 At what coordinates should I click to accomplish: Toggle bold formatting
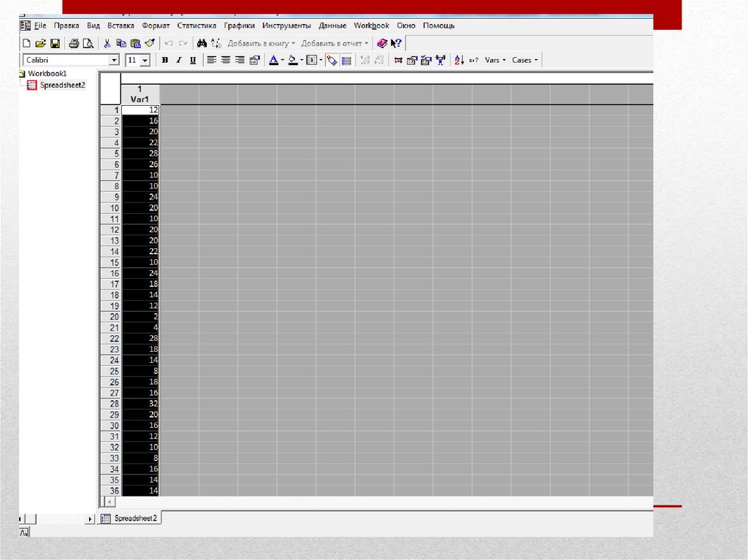pyautogui.click(x=165, y=60)
